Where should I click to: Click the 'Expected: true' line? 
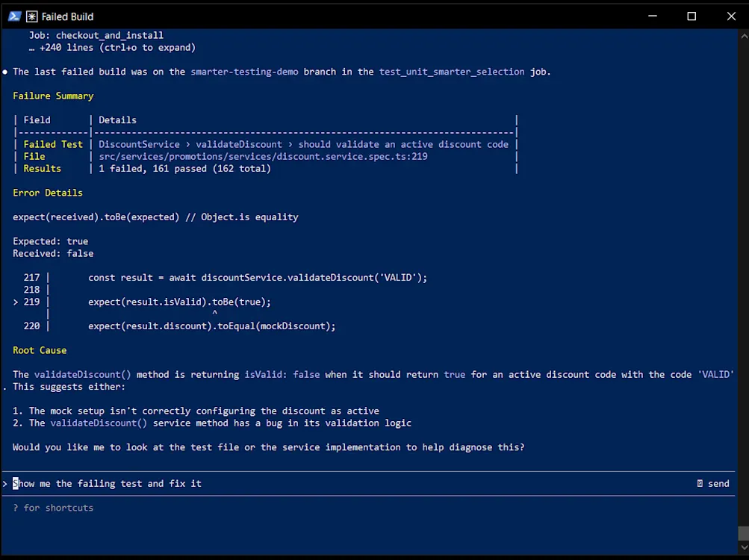click(x=50, y=241)
